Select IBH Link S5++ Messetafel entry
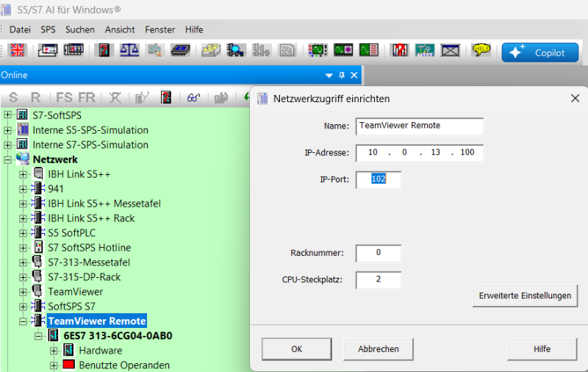Image resolution: width=588 pixels, height=372 pixels. [x=104, y=204]
